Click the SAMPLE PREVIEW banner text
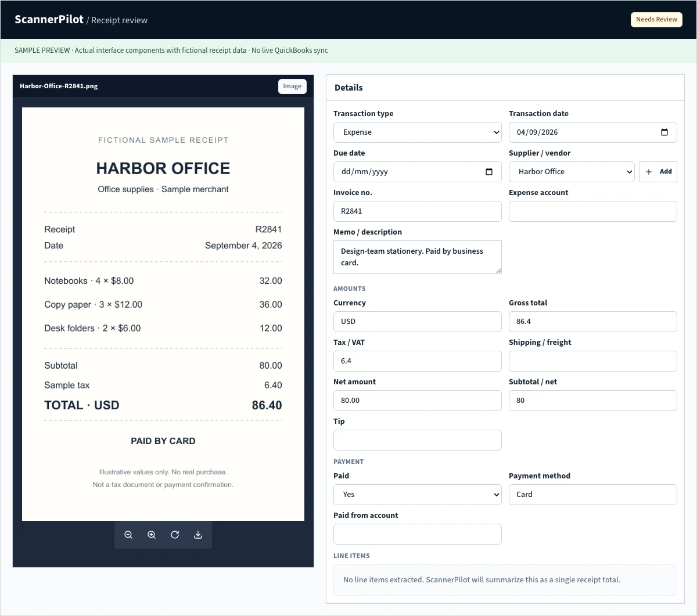The image size is (697, 616). coord(171,51)
